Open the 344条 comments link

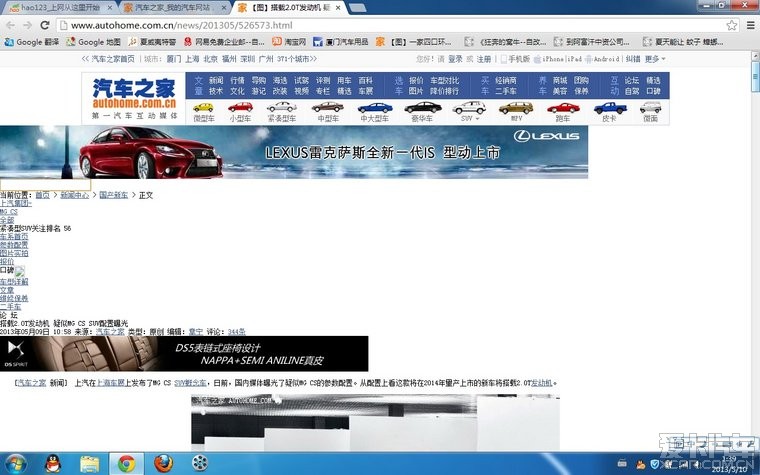point(237,332)
